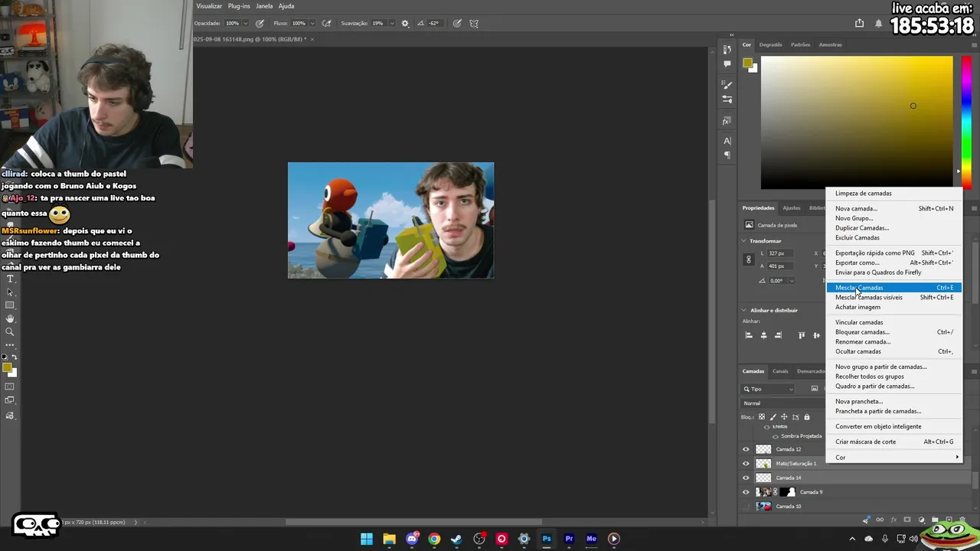Add a layer mask icon
Viewport: 980px width, 551px height.
(x=907, y=520)
